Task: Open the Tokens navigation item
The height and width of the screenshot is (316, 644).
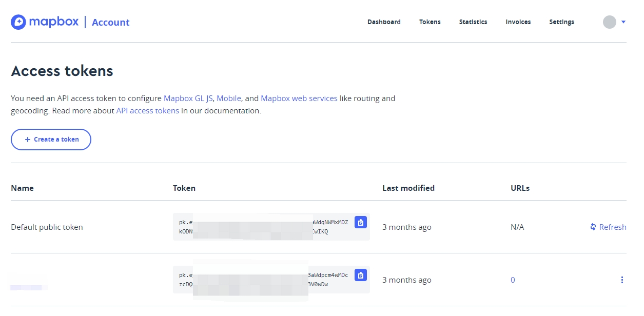Action: (430, 22)
